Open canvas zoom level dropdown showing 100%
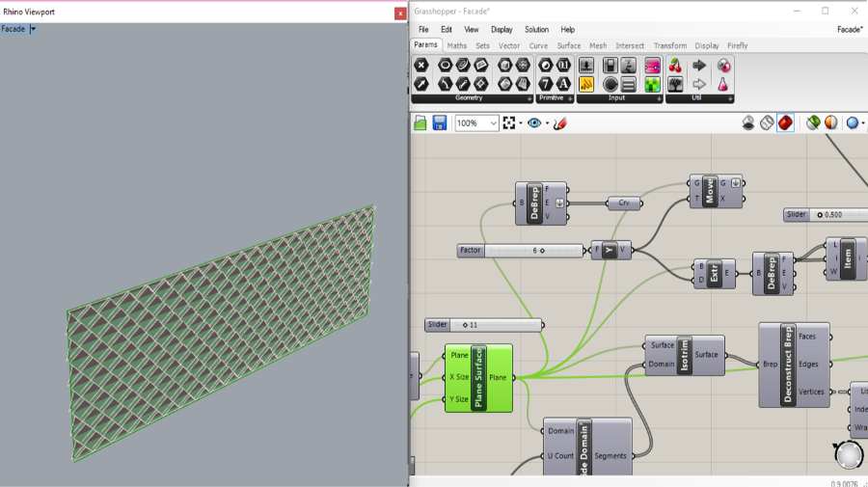This screenshot has width=868, height=487. [x=476, y=122]
